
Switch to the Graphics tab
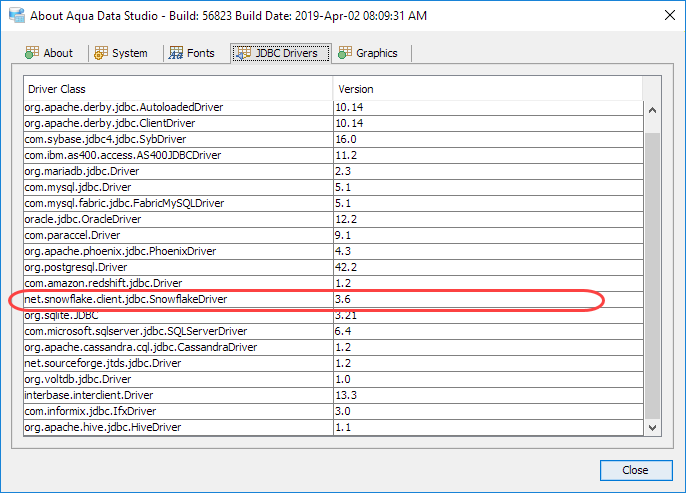(x=368, y=53)
